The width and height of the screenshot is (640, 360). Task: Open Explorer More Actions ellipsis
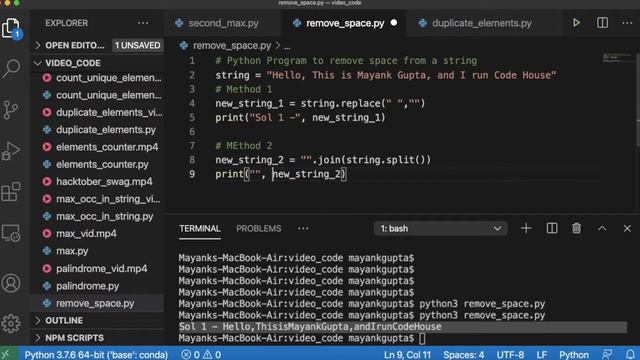(143, 23)
